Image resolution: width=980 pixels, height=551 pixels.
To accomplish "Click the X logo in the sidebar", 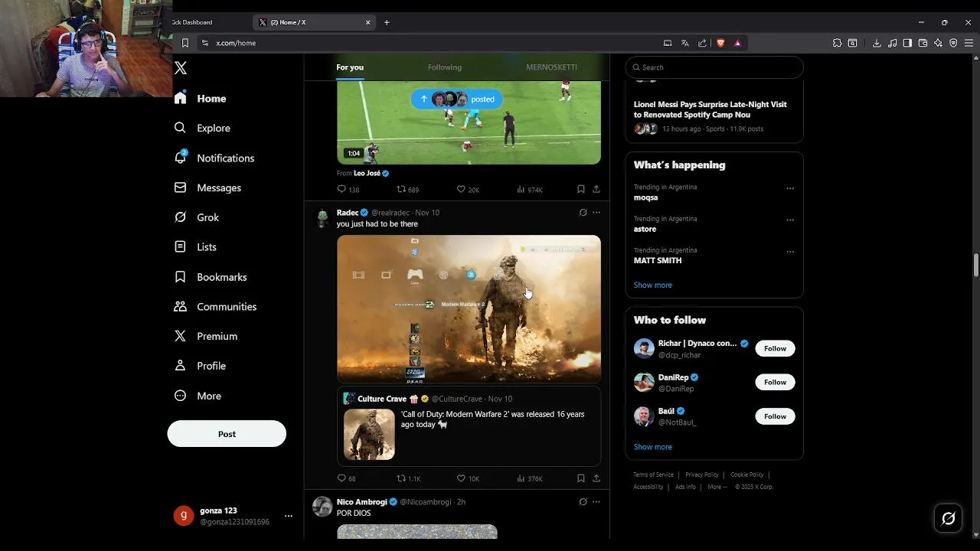I will click(181, 68).
